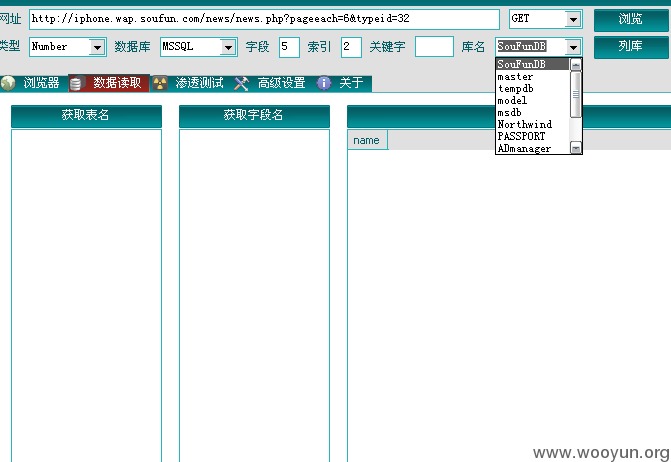Click the radiation icon beside 渗透测试

[x=160, y=83]
